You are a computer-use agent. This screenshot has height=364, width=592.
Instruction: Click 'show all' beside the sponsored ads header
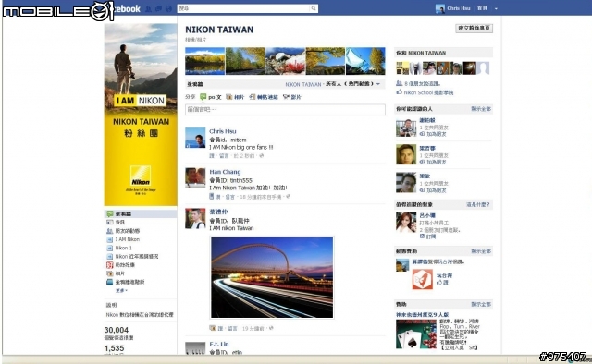pyautogui.click(x=481, y=304)
